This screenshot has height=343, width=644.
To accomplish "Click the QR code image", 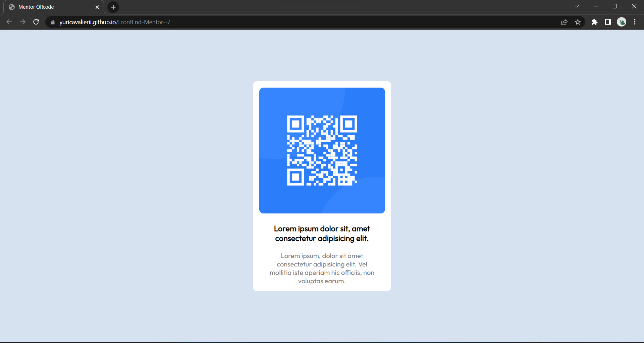I will click(x=322, y=150).
